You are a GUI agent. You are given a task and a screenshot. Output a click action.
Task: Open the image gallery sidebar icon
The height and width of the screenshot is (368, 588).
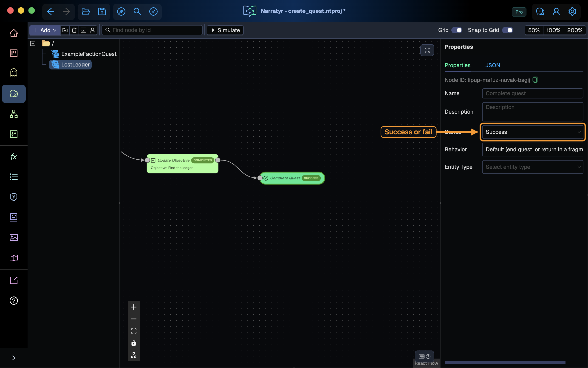tap(14, 238)
